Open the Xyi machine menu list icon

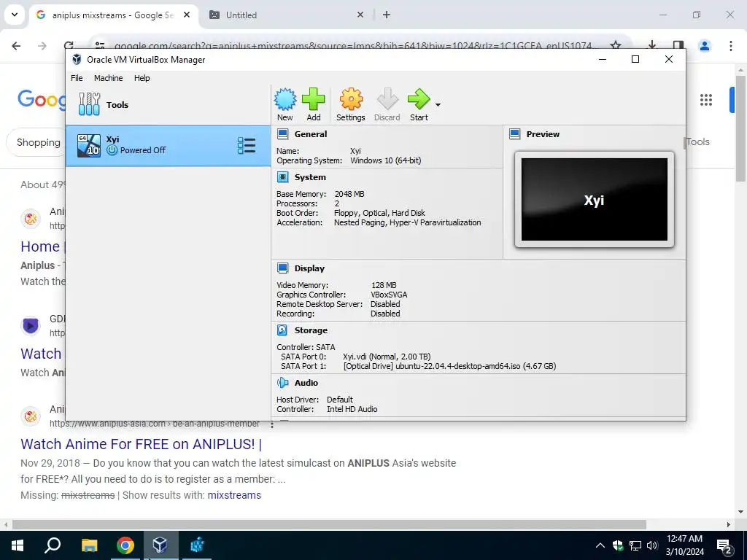pos(247,146)
